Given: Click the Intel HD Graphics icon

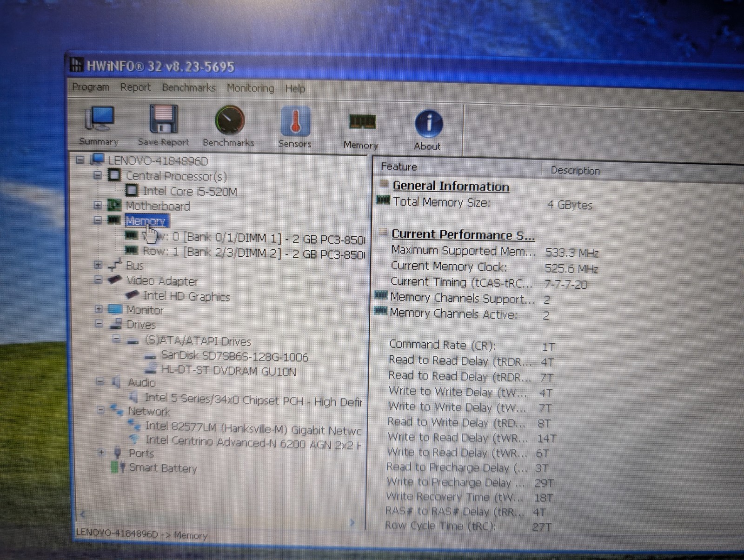Looking at the screenshot, I should click(132, 295).
